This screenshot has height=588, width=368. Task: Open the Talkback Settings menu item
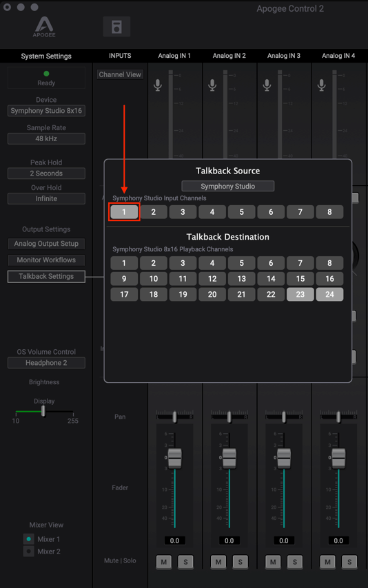[46, 276]
